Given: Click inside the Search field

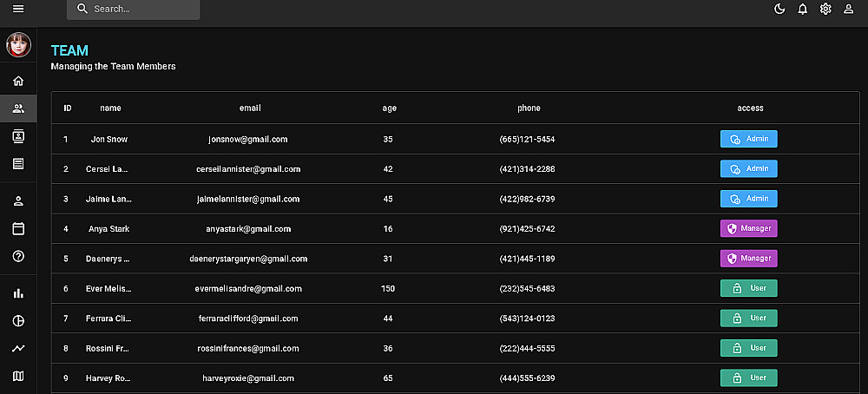Looking at the screenshot, I should click(134, 10).
